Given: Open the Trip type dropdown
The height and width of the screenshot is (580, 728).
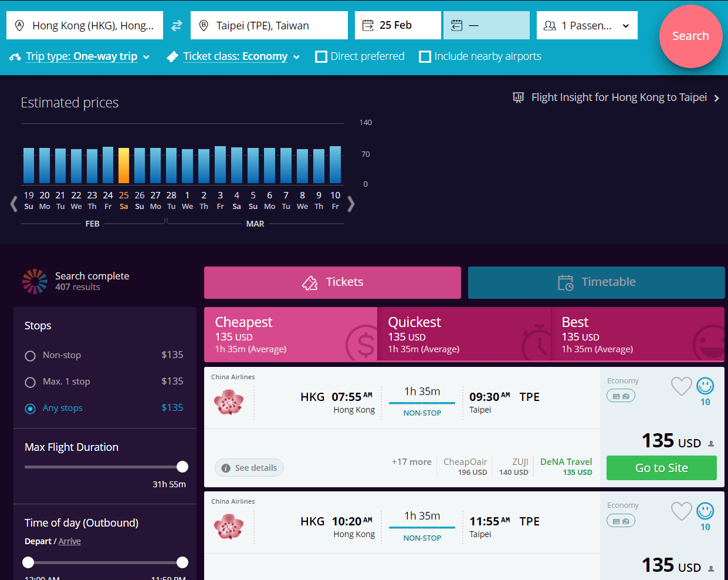Looking at the screenshot, I should click(81, 57).
